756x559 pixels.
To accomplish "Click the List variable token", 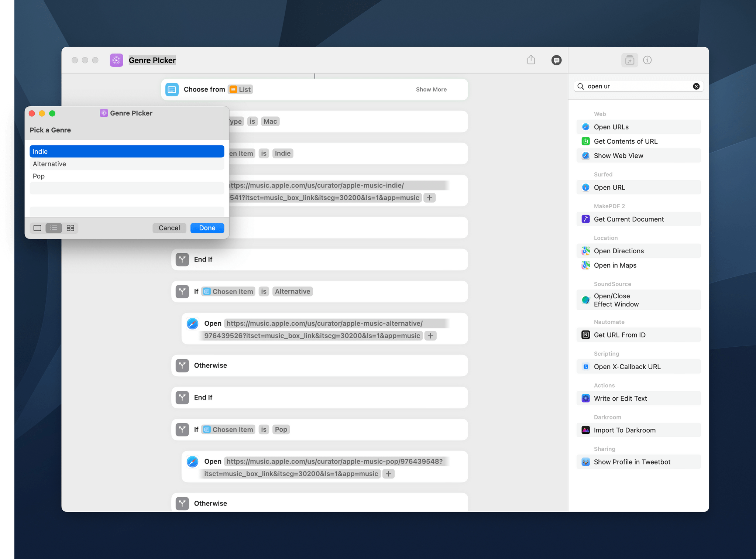I will 240,89.
